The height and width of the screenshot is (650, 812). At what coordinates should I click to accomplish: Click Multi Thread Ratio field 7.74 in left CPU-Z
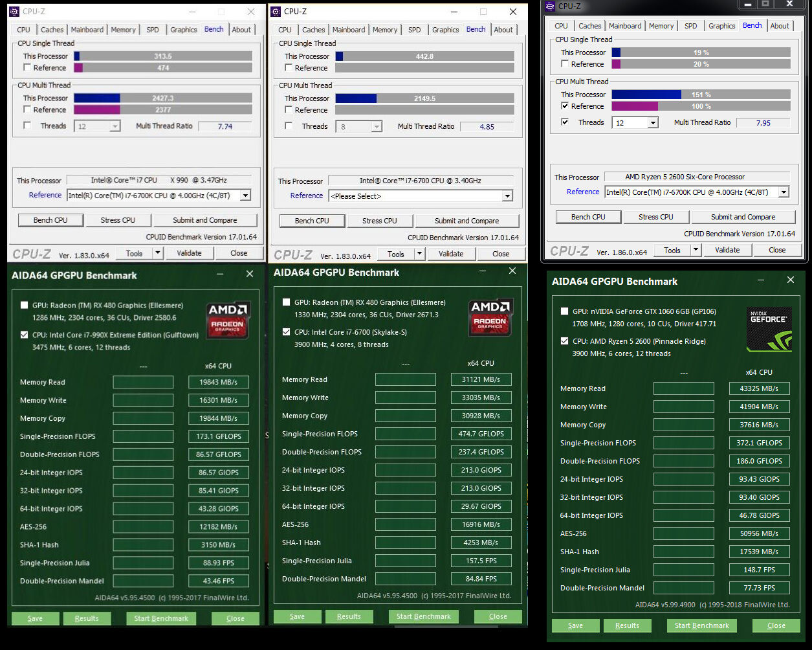click(225, 126)
